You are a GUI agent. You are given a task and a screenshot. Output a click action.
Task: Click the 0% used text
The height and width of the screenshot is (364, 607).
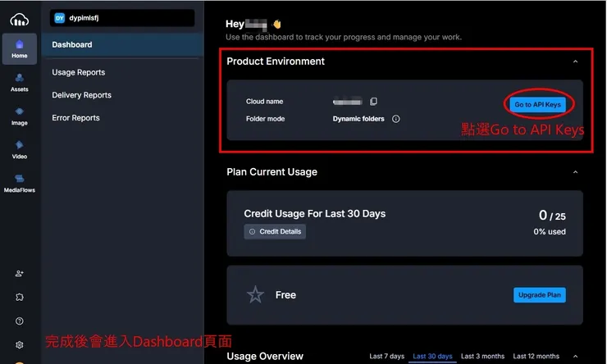(x=550, y=232)
